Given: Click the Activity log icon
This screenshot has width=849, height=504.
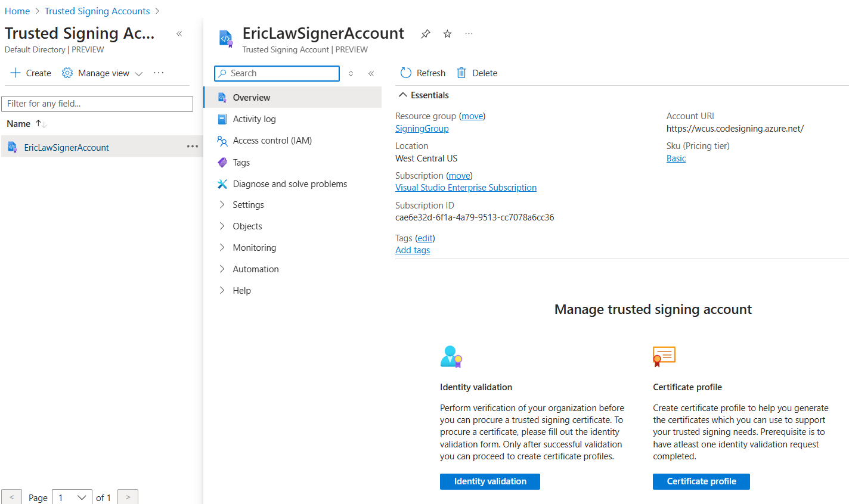Looking at the screenshot, I should [222, 119].
